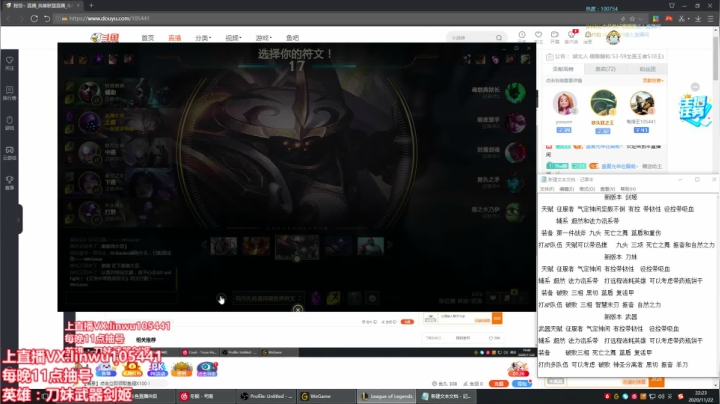Image resolution: width=720 pixels, height=404 pixels.
Task: Click 贡献值榜 orange link
Action: pyautogui.click(x=652, y=81)
